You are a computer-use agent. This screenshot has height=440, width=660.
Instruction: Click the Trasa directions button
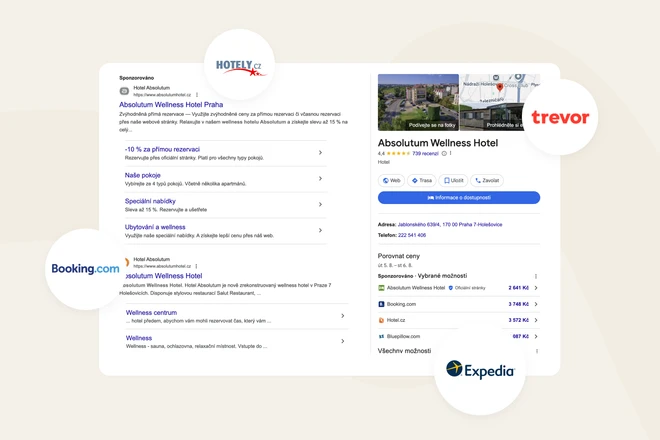pos(422,181)
